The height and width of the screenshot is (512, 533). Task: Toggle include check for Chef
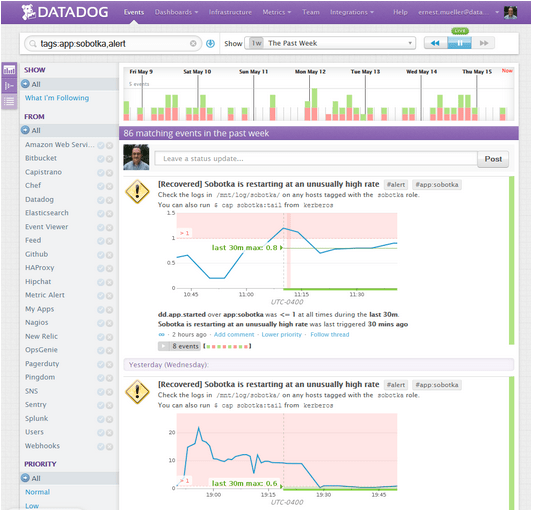point(101,186)
